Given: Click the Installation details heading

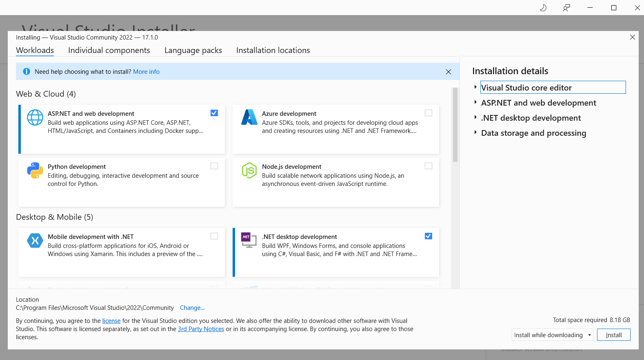Looking at the screenshot, I should point(510,71).
